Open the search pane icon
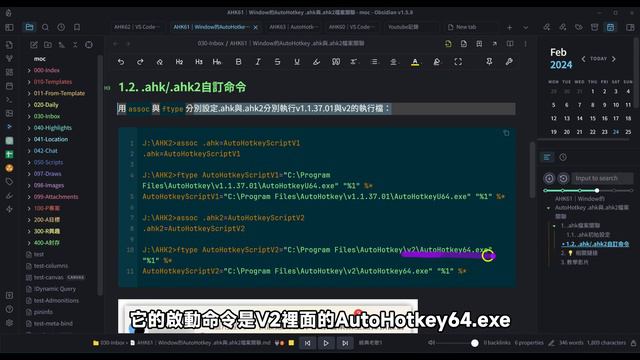 (45, 27)
